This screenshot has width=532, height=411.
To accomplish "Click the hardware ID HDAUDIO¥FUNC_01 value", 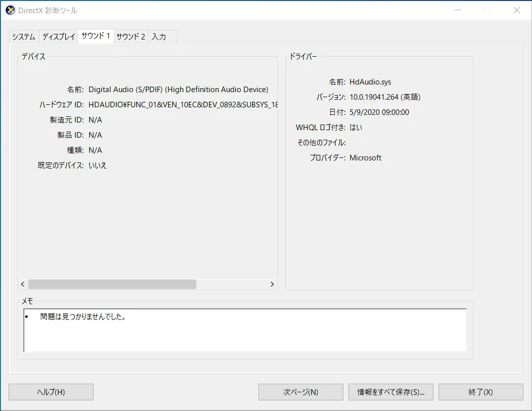I will (183, 105).
